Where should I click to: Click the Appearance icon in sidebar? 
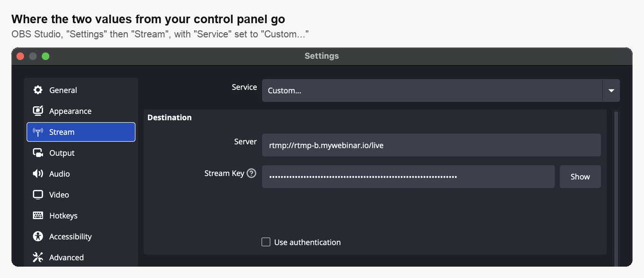38,111
